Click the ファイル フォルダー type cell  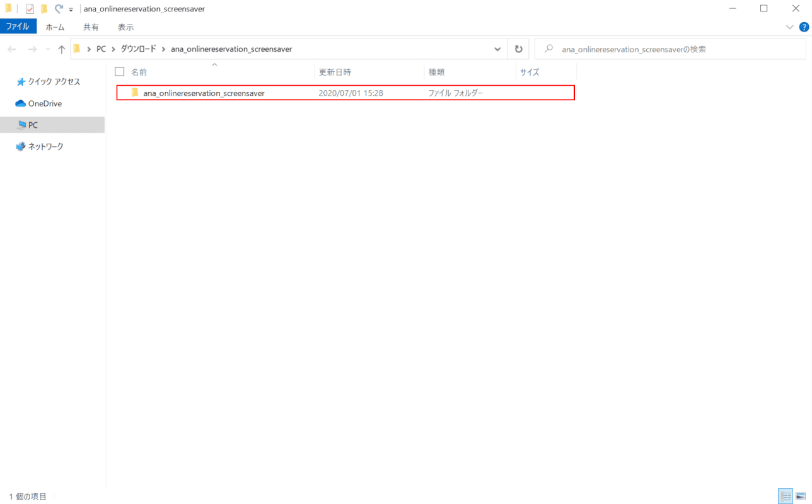456,93
